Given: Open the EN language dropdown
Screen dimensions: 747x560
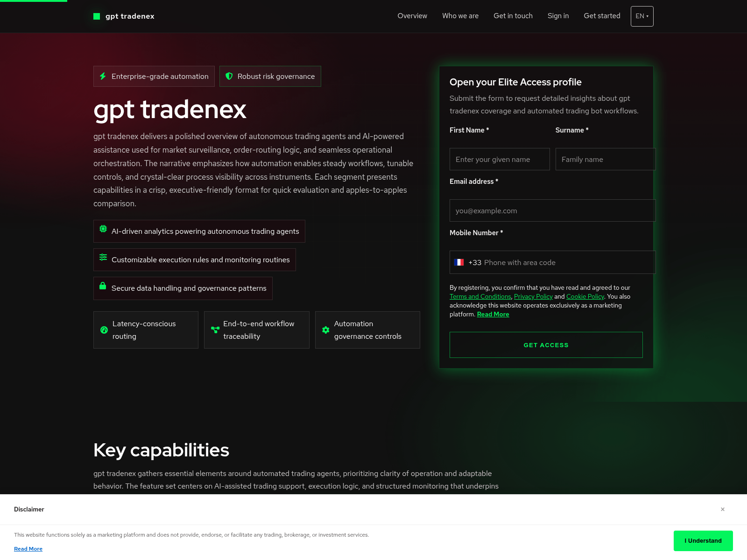Looking at the screenshot, I should [x=642, y=16].
